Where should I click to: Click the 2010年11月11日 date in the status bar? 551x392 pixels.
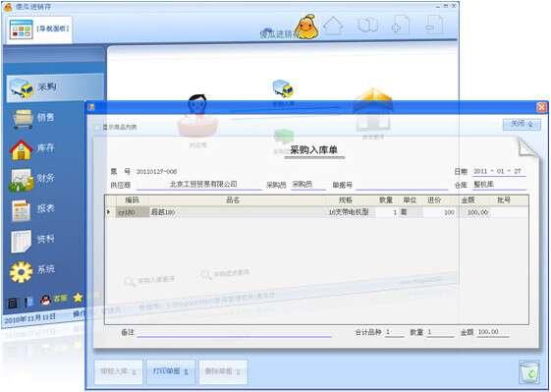(x=29, y=318)
